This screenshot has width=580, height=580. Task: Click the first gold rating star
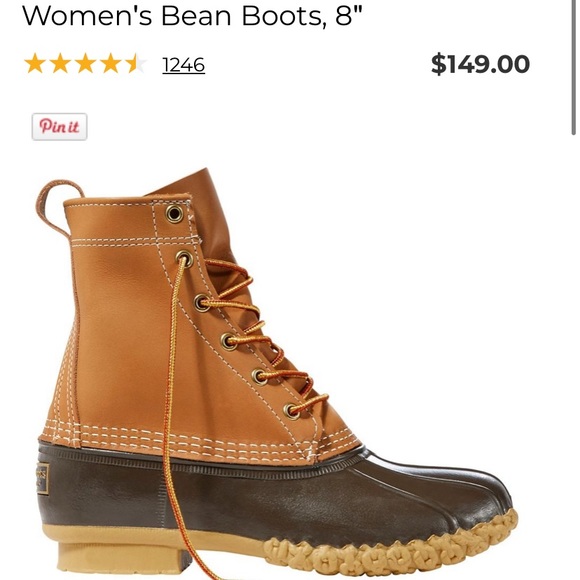(x=35, y=63)
